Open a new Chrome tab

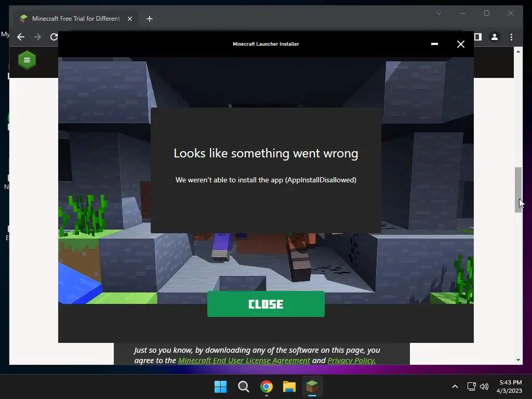pyautogui.click(x=149, y=19)
